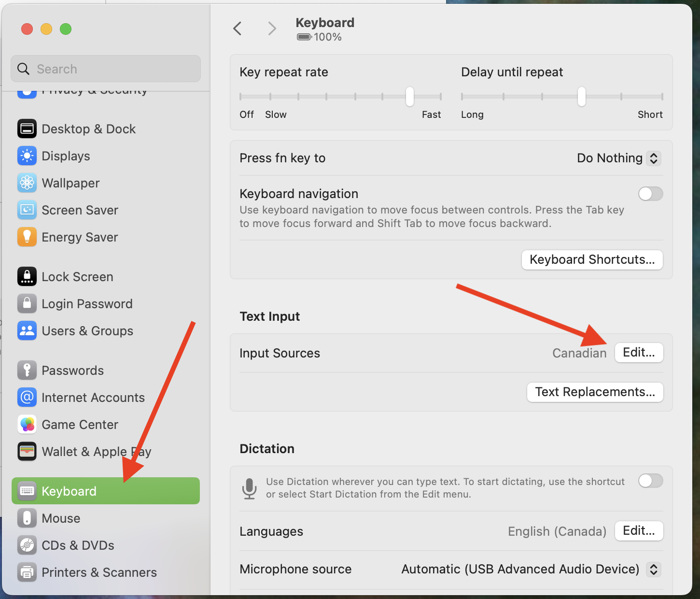Open the Microphone source dropdown

654,569
